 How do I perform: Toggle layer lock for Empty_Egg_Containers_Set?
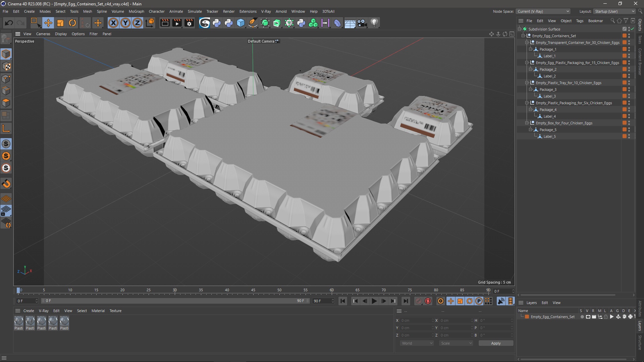point(606,317)
